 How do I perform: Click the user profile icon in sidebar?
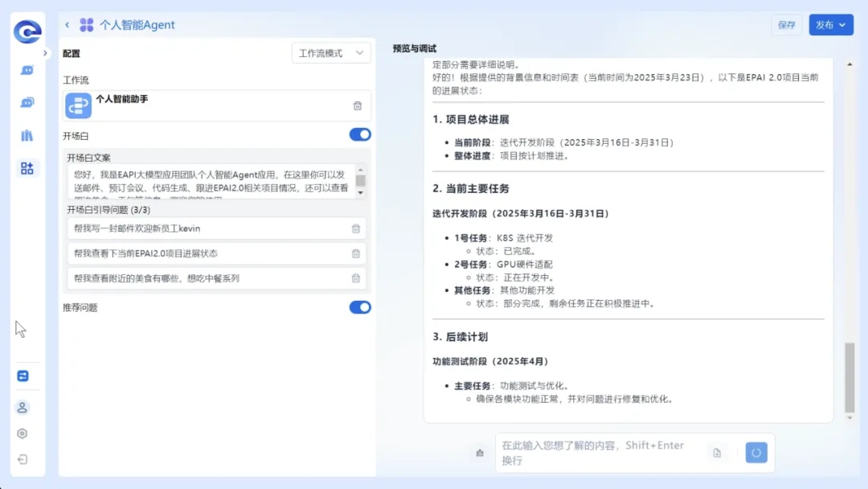(x=23, y=407)
